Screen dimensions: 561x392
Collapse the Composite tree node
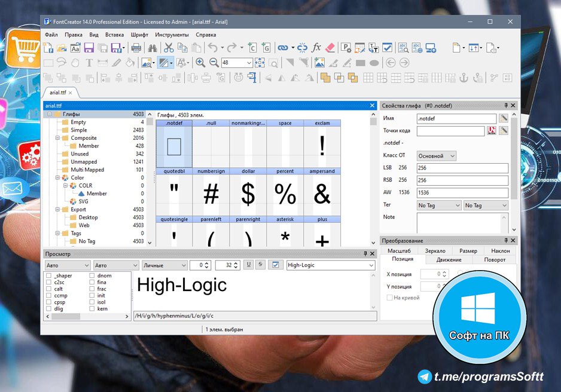tap(57, 138)
